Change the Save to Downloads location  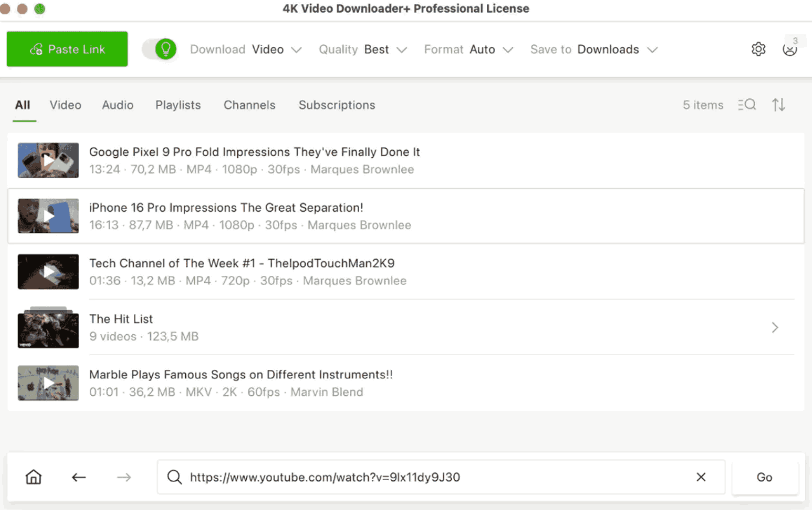(x=617, y=50)
